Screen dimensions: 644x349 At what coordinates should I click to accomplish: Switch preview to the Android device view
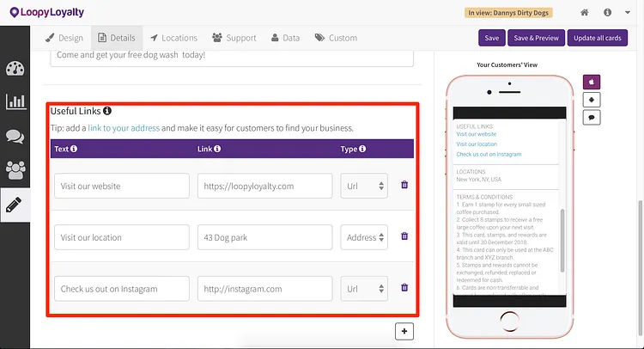[592, 100]
